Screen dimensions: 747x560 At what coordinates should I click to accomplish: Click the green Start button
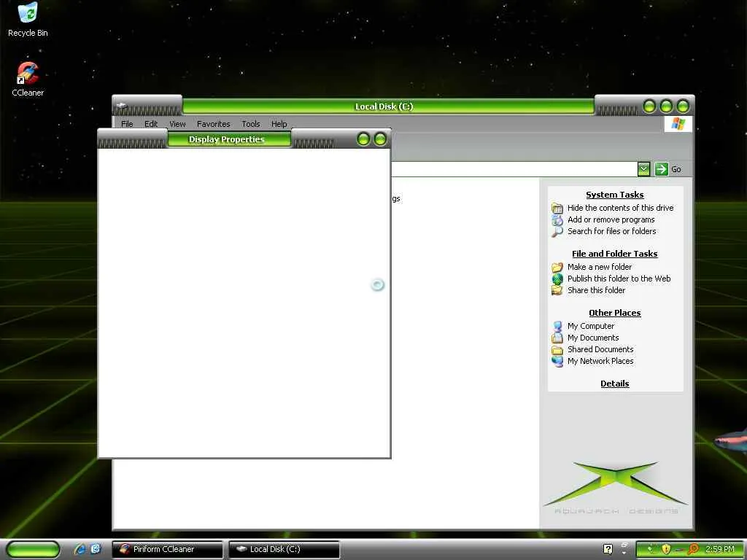(33, 549)
